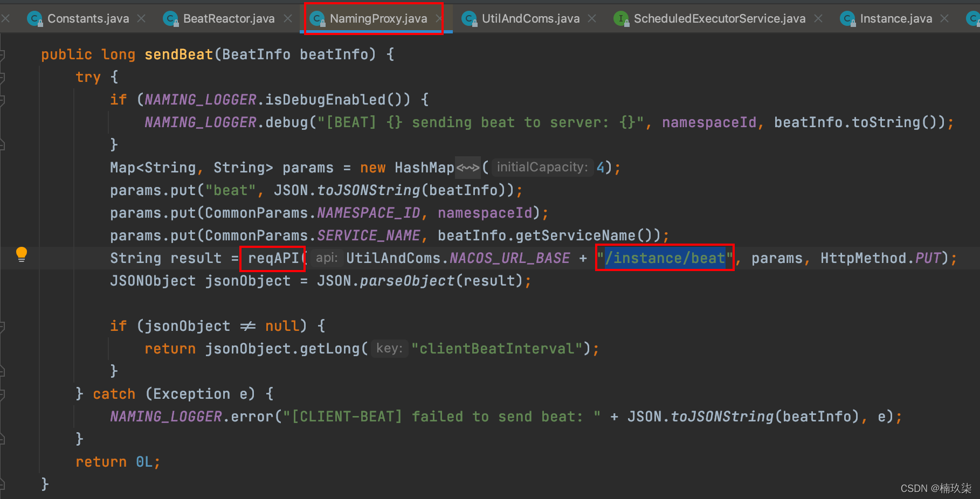Close the Instance.java tab
This screenshot has height=499, width=980.
click(944, 18)
